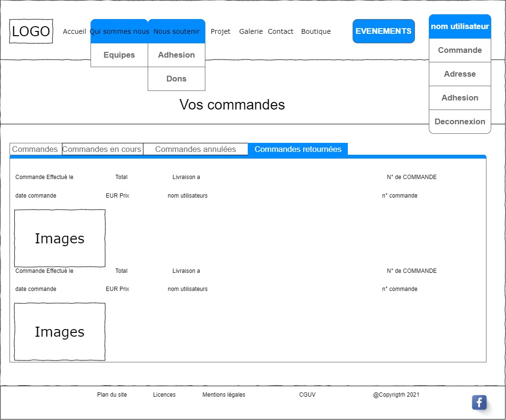Click the 'Mentions légales' footer link
The image size is (506, 420).
click(x=223, y=395)
